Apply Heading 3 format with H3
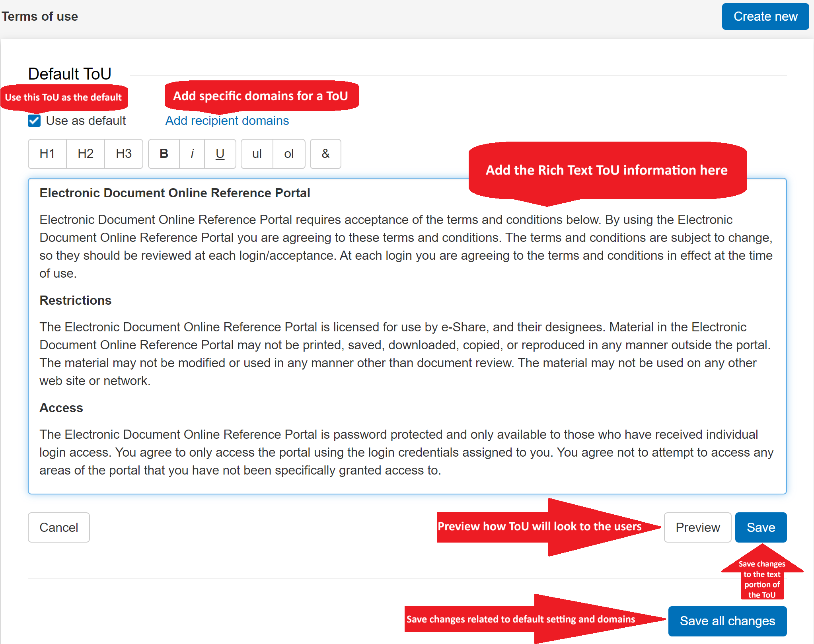 [124, 154]
